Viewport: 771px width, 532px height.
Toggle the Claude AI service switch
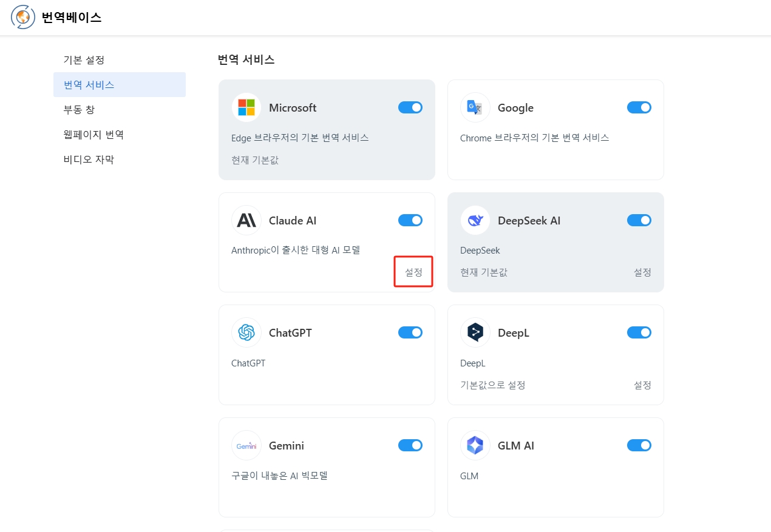[410, 220]
